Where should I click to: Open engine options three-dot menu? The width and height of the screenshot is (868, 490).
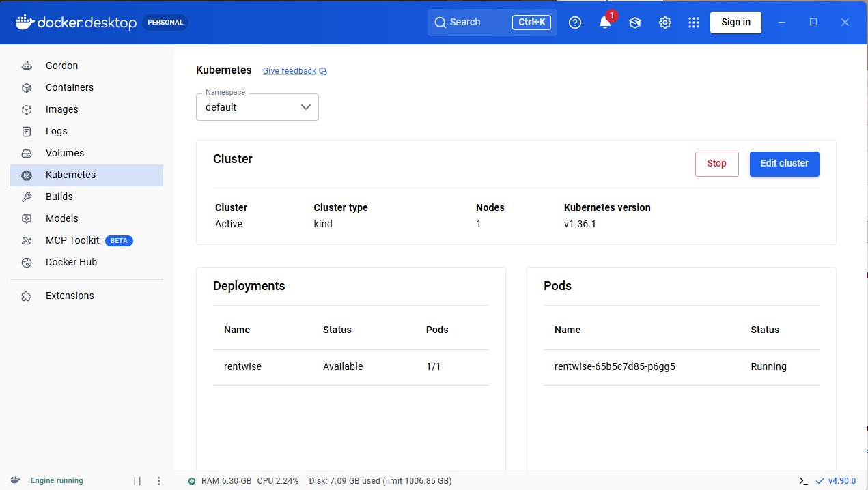[159, 481]
